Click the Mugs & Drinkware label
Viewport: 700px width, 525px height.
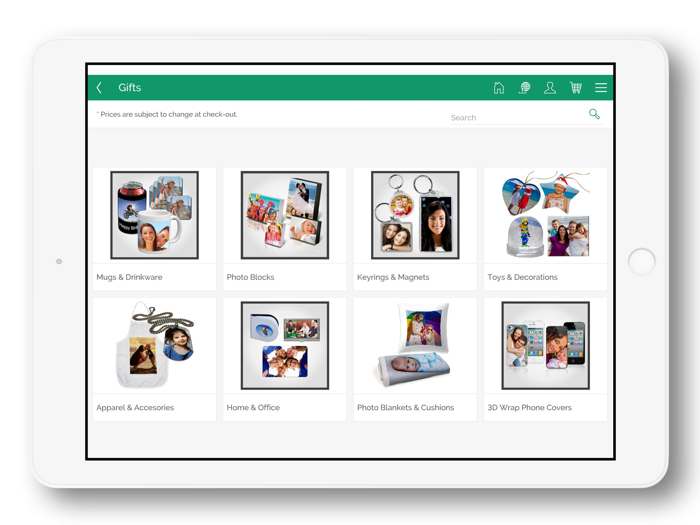[x=129, y=277]
